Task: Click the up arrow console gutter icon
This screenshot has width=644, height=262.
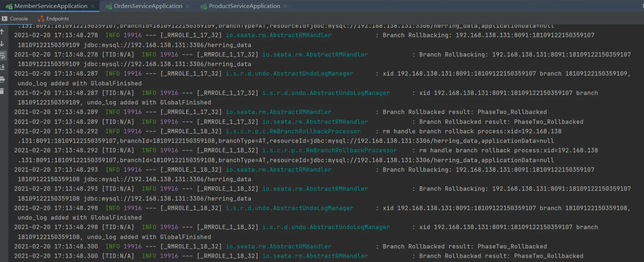Action: click(2, 32)
